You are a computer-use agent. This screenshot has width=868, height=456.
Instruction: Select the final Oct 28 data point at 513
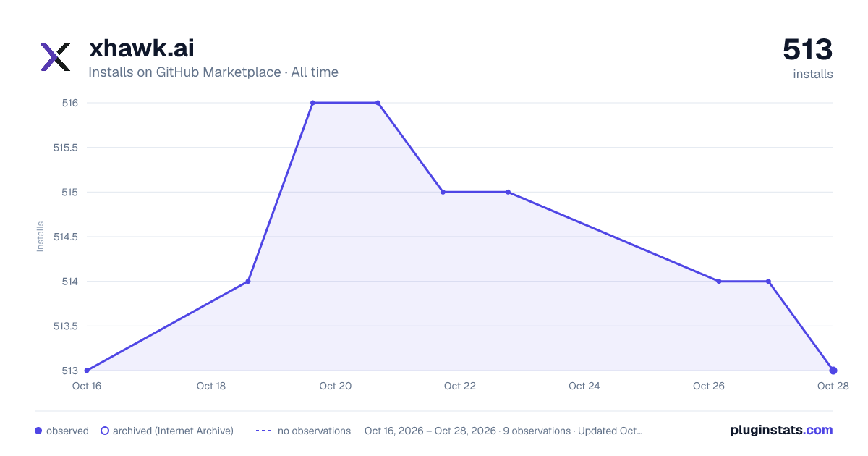833,371
